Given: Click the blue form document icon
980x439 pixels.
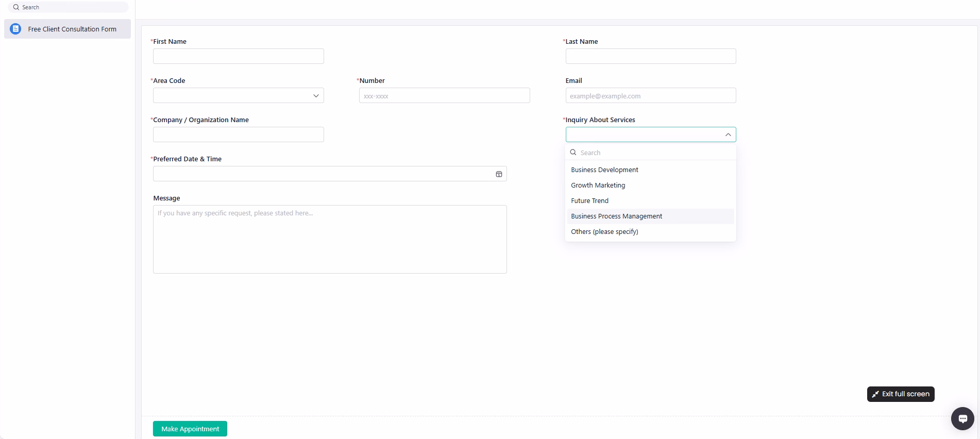Looking at the screenshot, I should (x=16, y=29).
